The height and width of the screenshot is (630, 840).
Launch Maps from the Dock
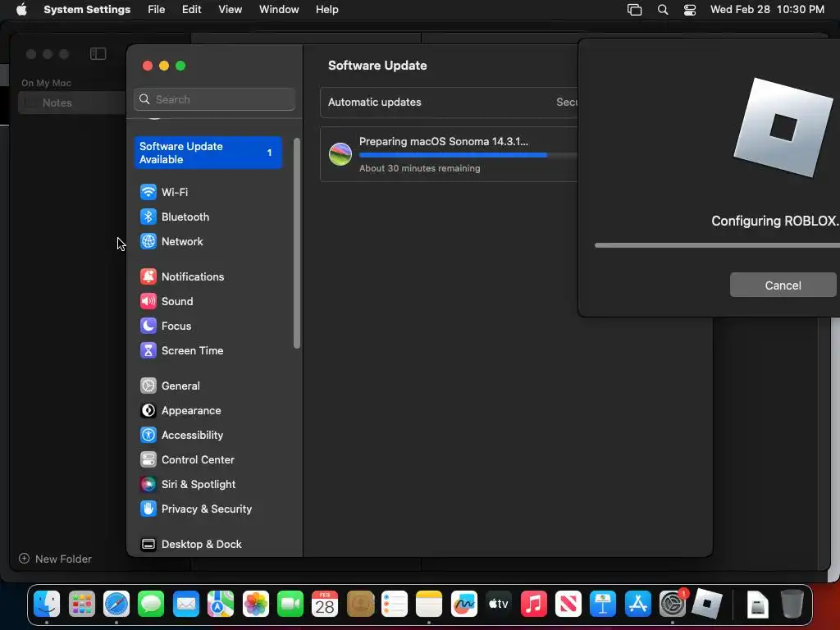[221, 605]
